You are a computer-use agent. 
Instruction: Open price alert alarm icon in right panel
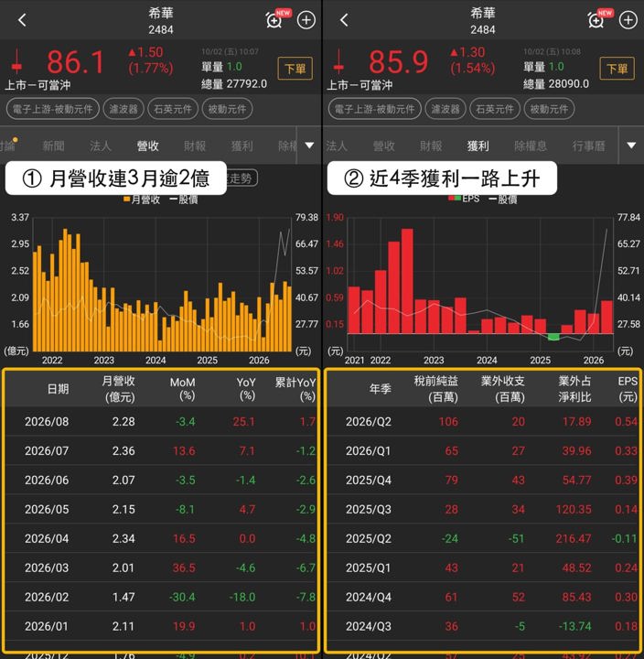596,19
